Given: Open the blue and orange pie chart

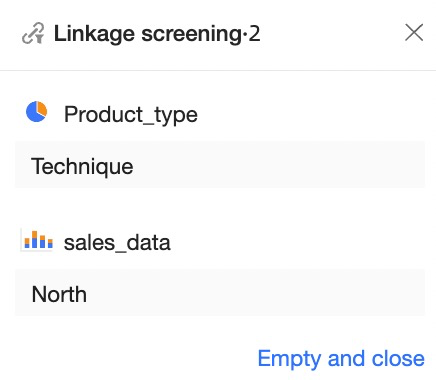Looking at the screenshot, I should click(x=37, y=112).
